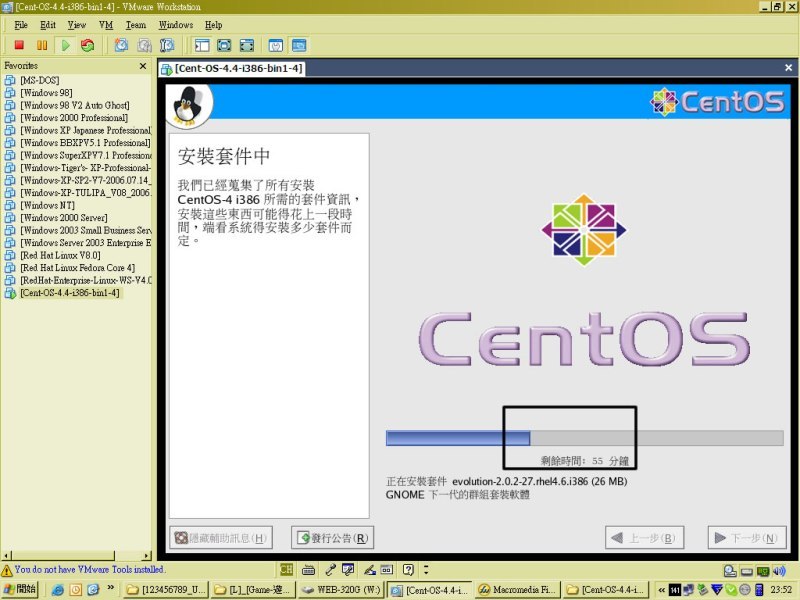Close the Favorites sidebar panel

tap(143, 66)
